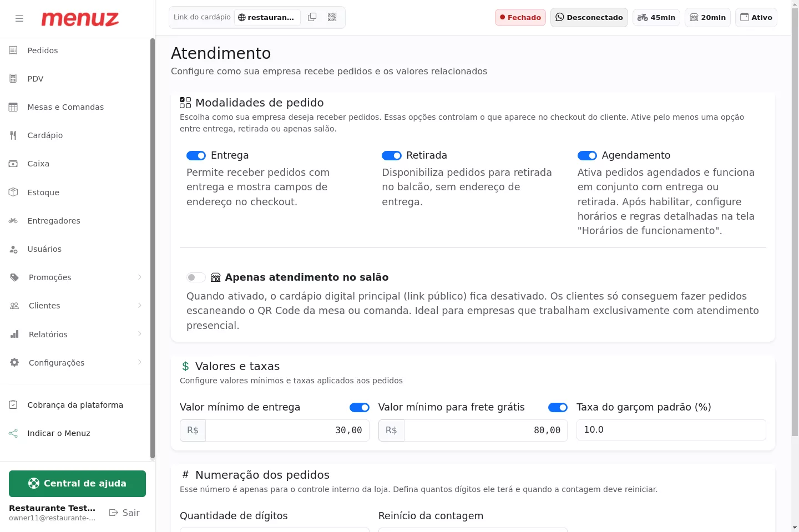The height and width of the screenshot is (532, 799).
Task: Expand the Configurações submenu chevron
Action: pyautogui.click(x=139, y=362)
